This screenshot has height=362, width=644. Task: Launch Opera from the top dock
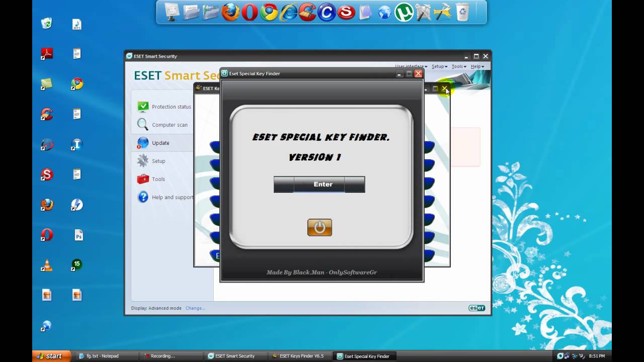(x=250, y=12)
